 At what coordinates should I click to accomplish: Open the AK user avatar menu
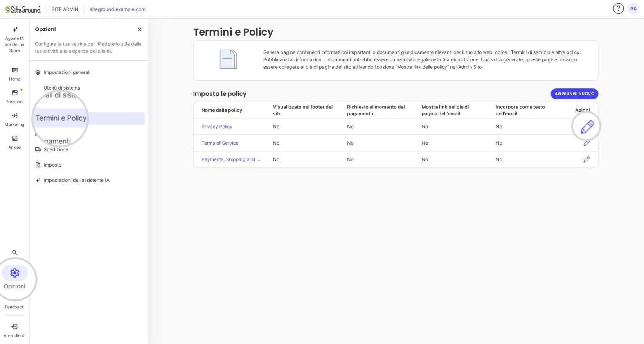[633, 9]
